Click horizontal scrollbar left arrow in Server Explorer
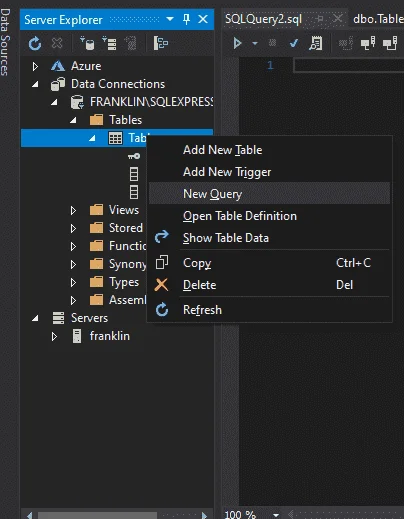 point(30,515)
